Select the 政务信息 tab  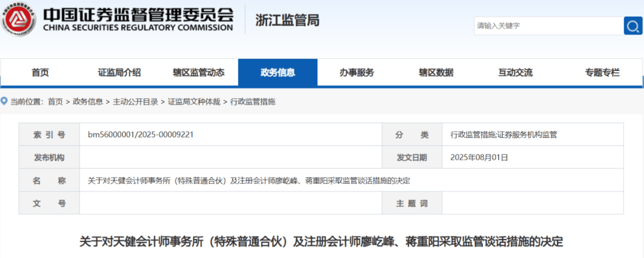coord(278,73)
